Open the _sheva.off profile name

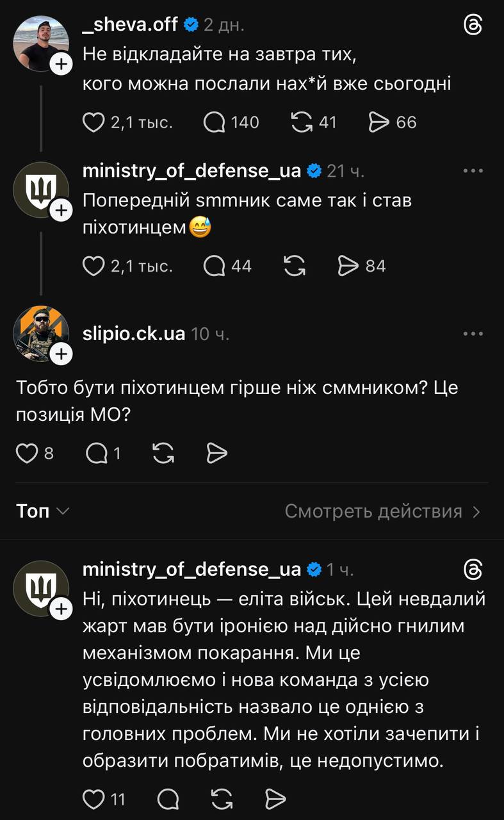[129, 25]
